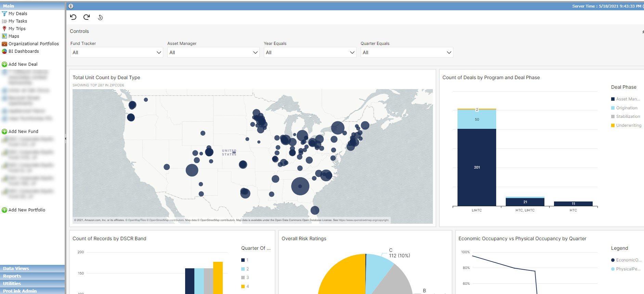644x294 pixels.
Task: Toggle quarter 3 legend swatch
Action: (243, 278)
